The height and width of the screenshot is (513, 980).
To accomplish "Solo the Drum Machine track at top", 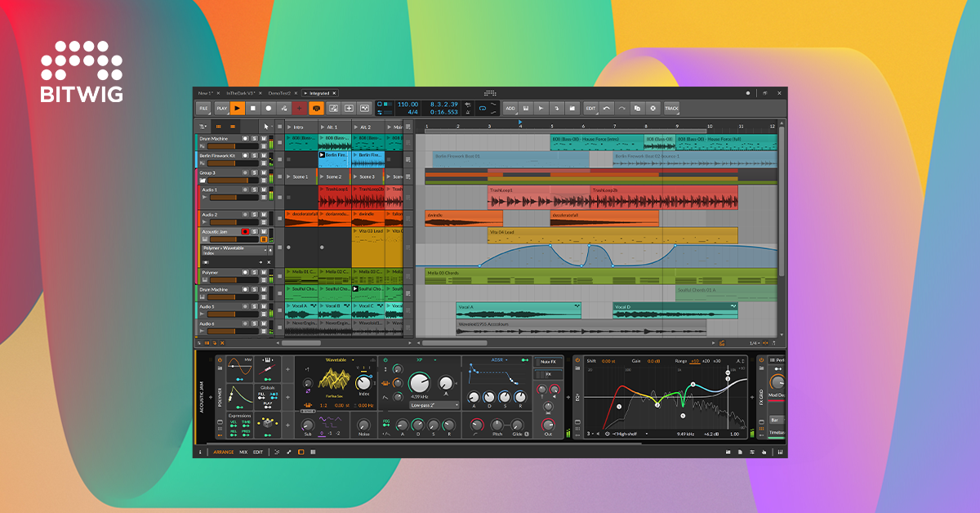I will click(254, 139).
